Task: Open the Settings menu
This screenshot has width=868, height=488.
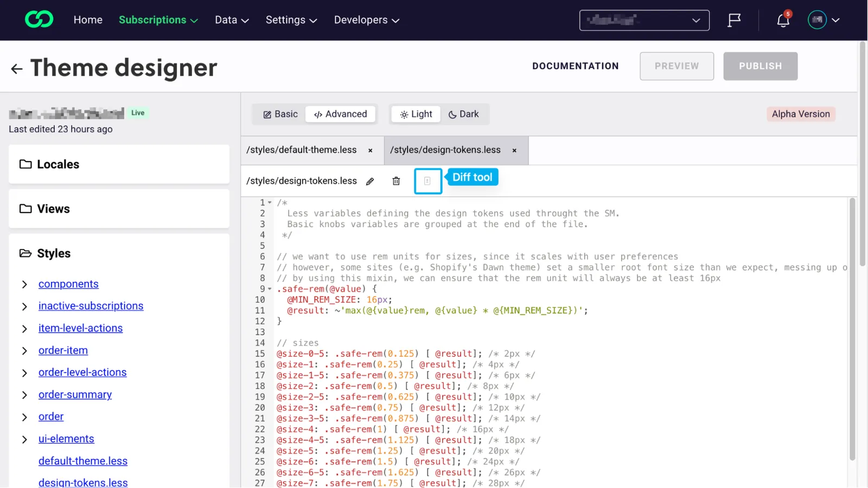Action: pos(291,20)
